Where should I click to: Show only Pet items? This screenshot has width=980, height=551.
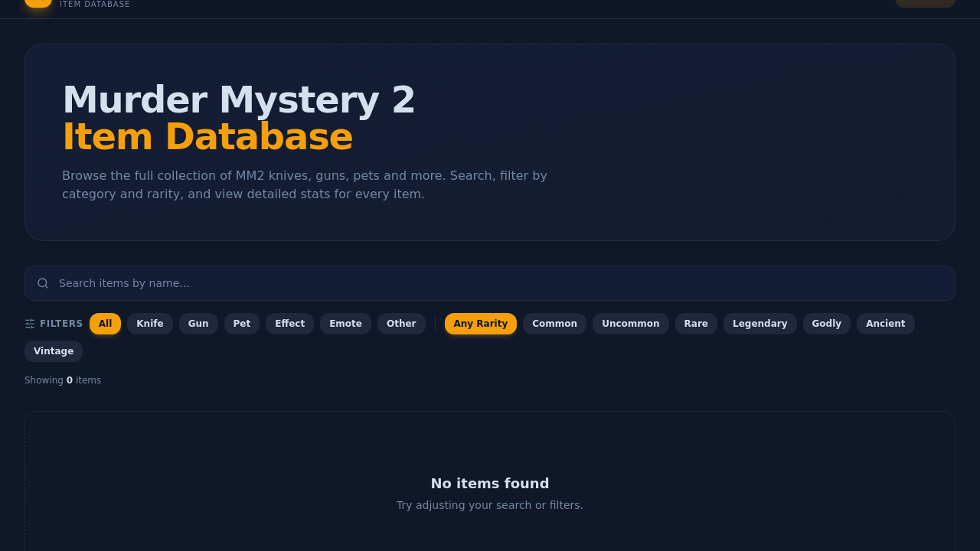click(x=242, y=324)
